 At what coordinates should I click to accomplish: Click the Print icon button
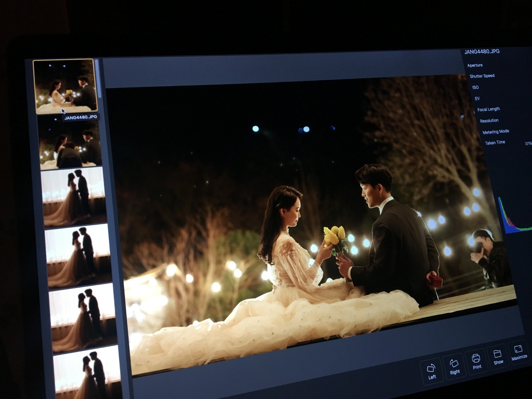(477, 361)
